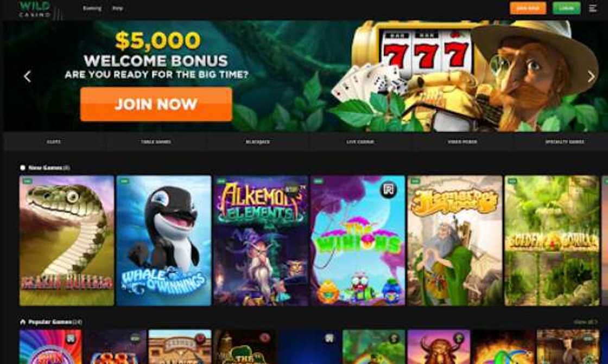Viewport: 608px width, 364px height.
Task: Open the Video Poker category tab
Action: pyautogui.click(x=463, y=142)
